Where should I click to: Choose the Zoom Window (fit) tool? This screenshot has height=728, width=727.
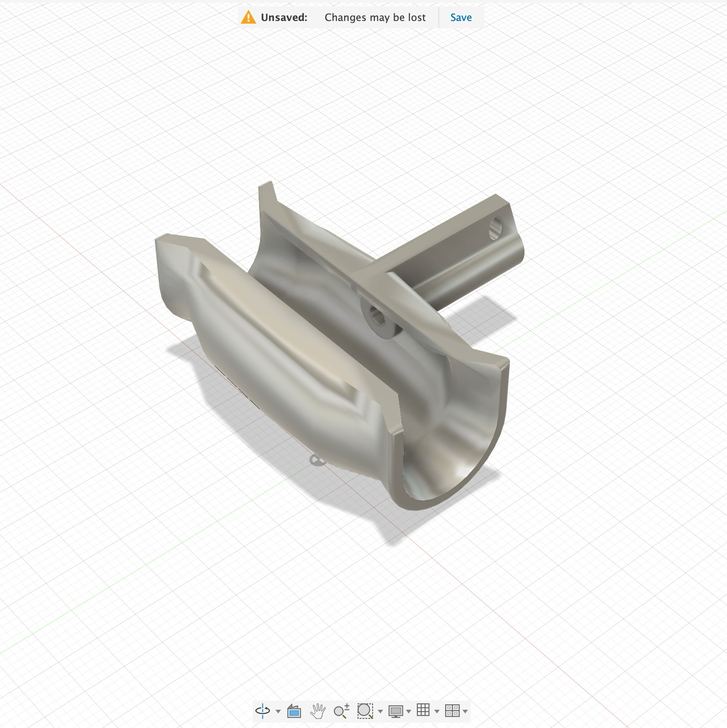pyautogui.click(x=365, y=711)
